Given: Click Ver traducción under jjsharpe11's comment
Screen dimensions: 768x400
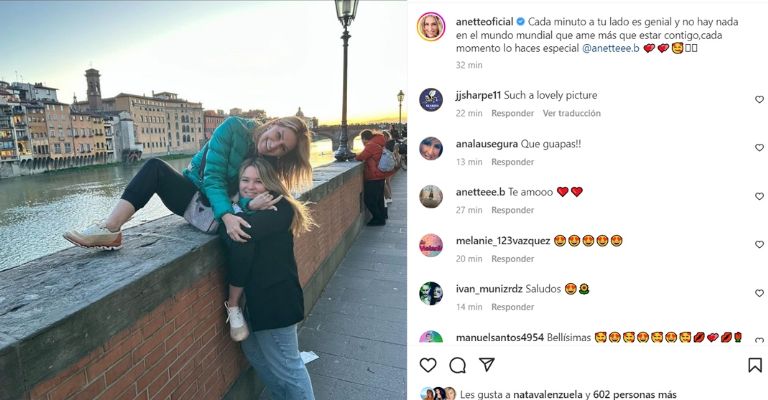Looking at the screenshot, I should click(571, 113).
